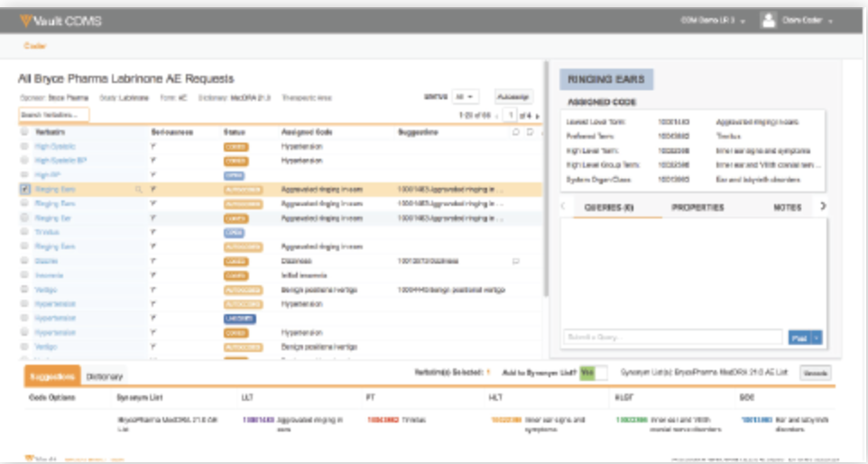The height and width of the screenshot is (464, 868).
Task: Click the note column header icon
Action: [x=530, y=133]
